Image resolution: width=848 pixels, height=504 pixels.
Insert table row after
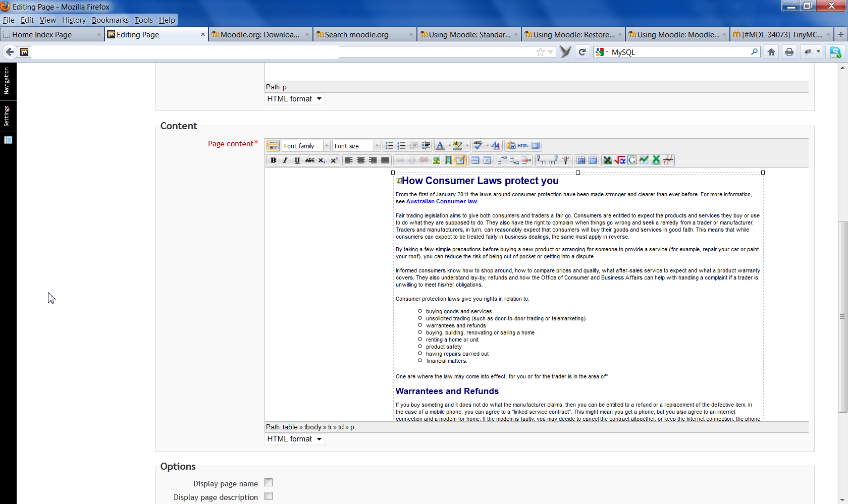pyautogui.click(x=514, y=160)
